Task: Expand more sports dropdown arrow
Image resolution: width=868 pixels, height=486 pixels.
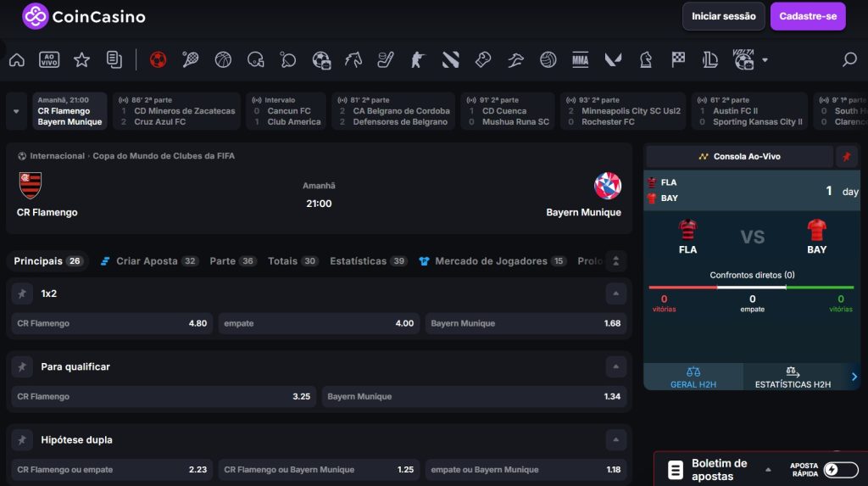Action: pos(765,60)
